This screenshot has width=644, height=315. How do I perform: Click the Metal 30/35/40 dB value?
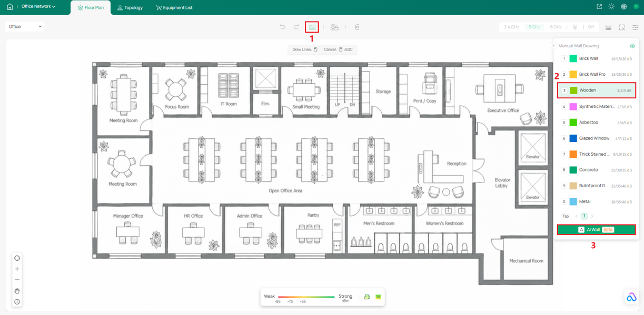tap(621, 202)
